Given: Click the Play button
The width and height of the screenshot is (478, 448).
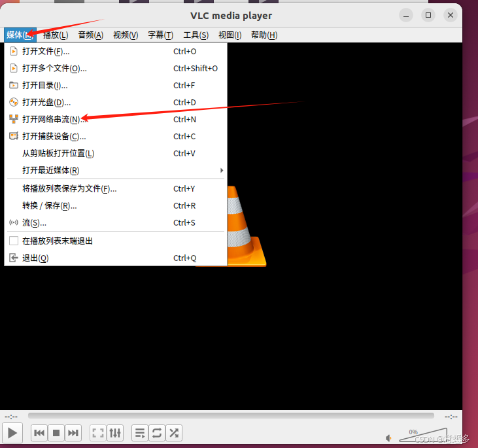Looking at the screenshot, I should (x=12, y=433).
